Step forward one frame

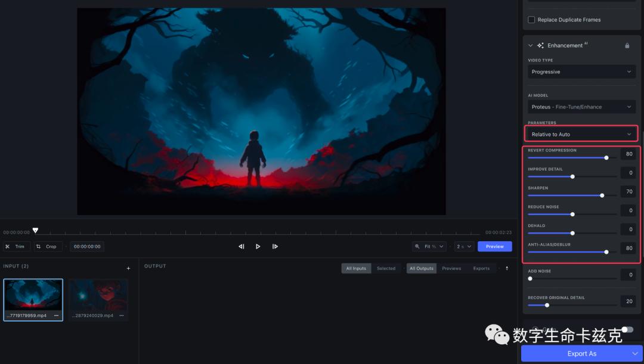click(x=275, y=246)
